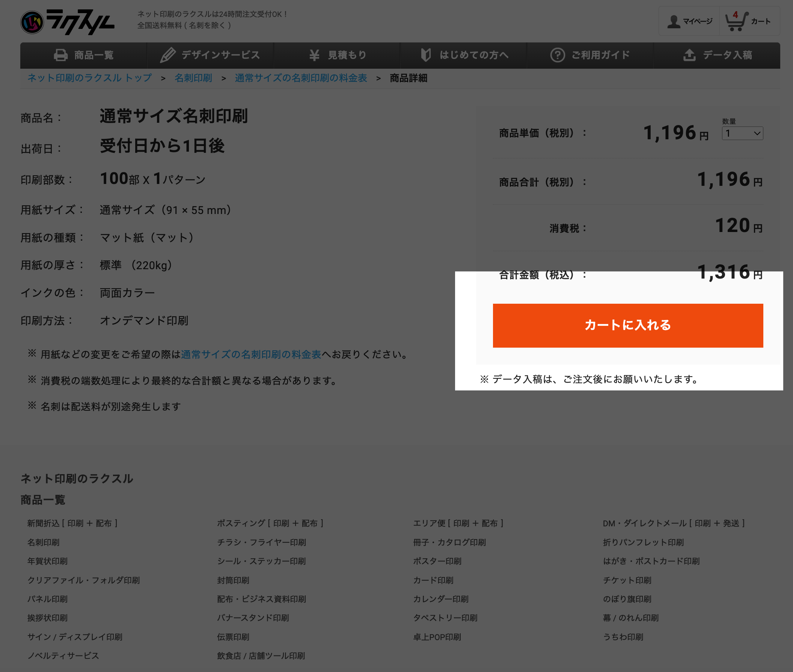The width and height of the screenshot is (793, 672).
Task: Open the shopping cart icon showing 4 items
Action: tap(736, 21)
